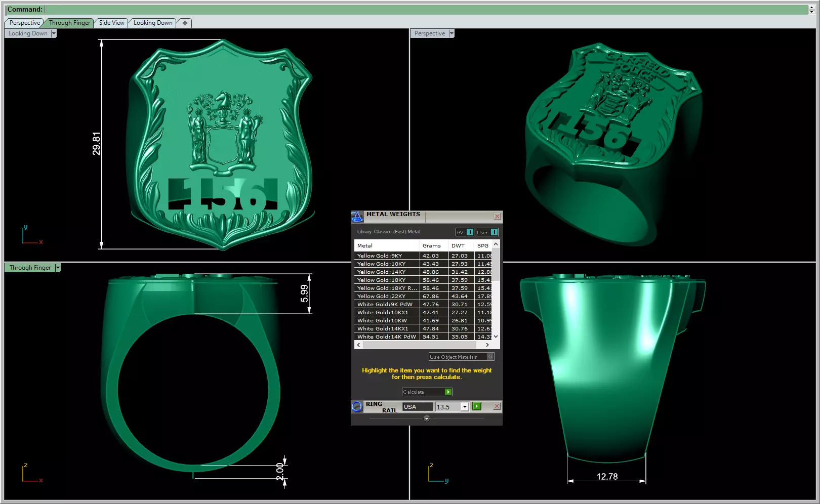Sort by the Metal column header

[387, 245]
